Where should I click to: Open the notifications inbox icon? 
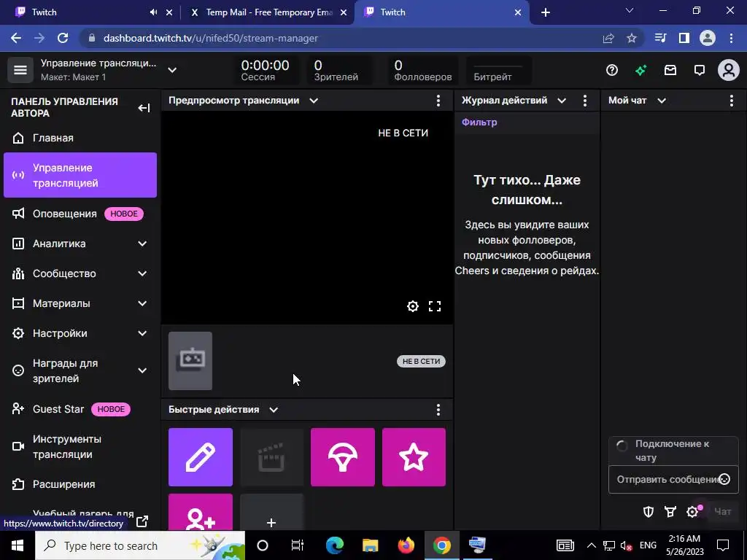670,71
